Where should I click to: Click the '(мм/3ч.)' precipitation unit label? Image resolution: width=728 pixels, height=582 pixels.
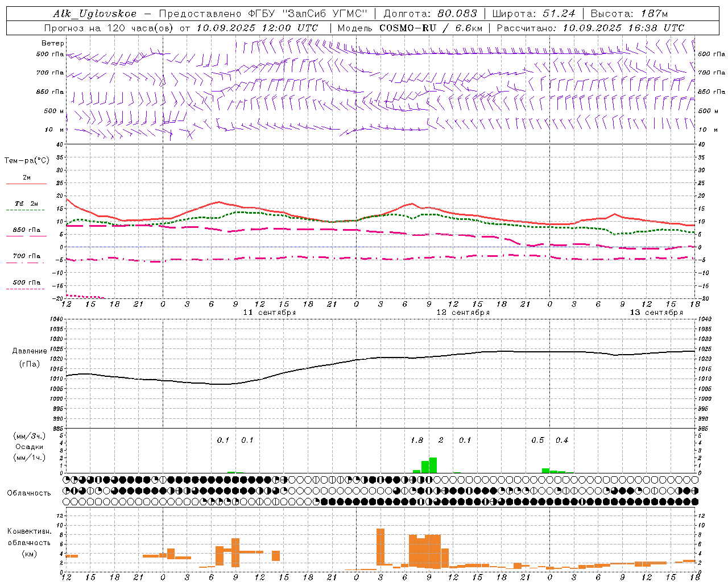coord(30,436)
